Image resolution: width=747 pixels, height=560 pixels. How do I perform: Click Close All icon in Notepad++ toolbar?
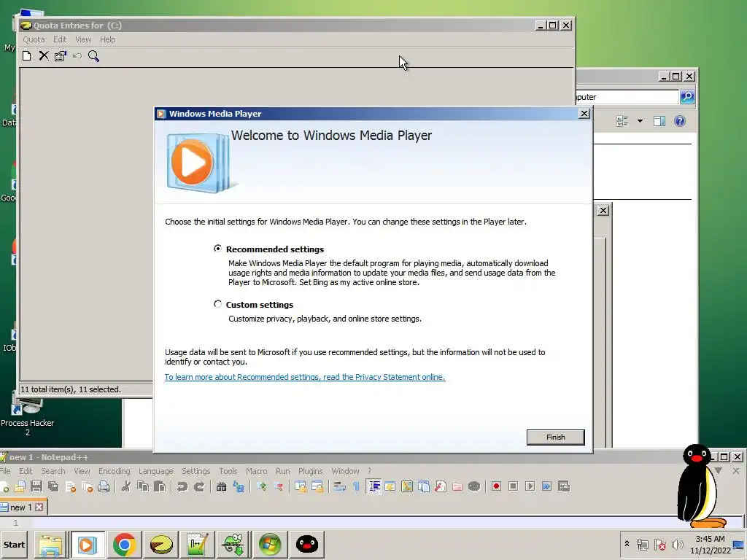(88, 486)
